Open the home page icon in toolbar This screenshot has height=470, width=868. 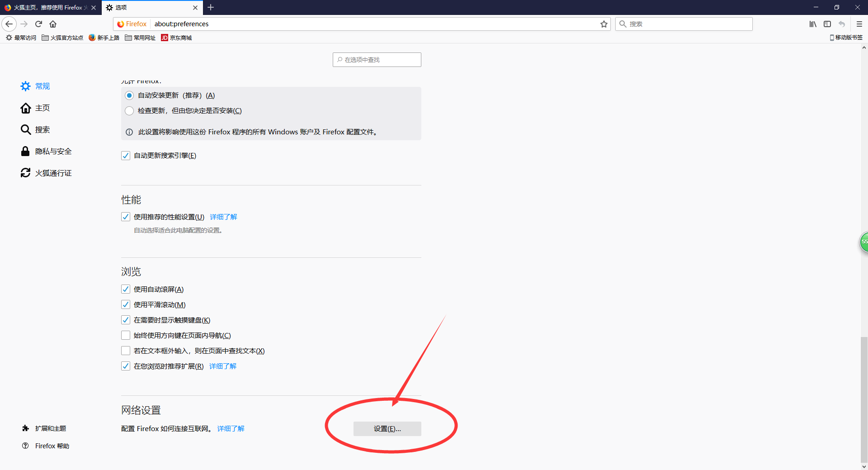(53, 24)
